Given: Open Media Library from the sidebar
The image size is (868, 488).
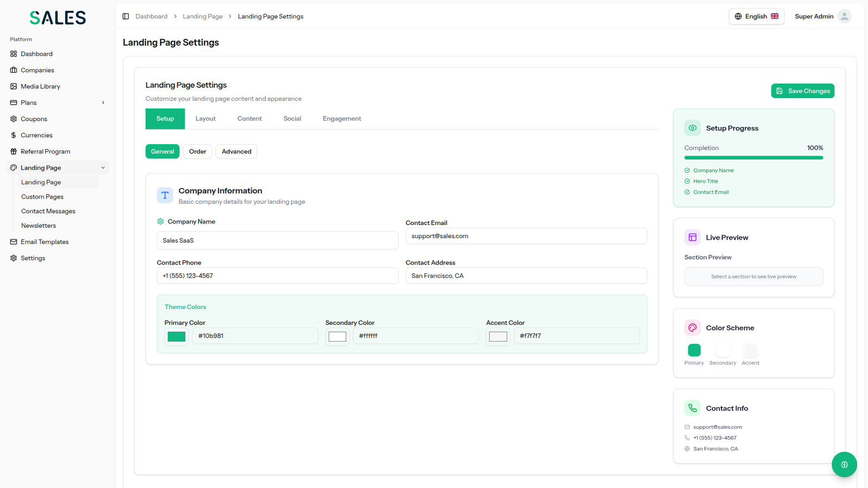Looking at the screenshot, I should pyautogui.click(x=40, y=86).
